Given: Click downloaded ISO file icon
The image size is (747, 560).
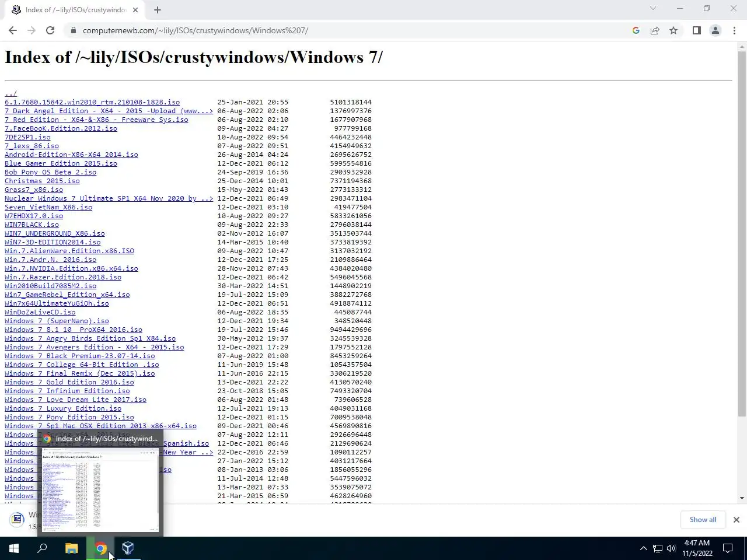Looking at the screenshot, I should 17,519.
